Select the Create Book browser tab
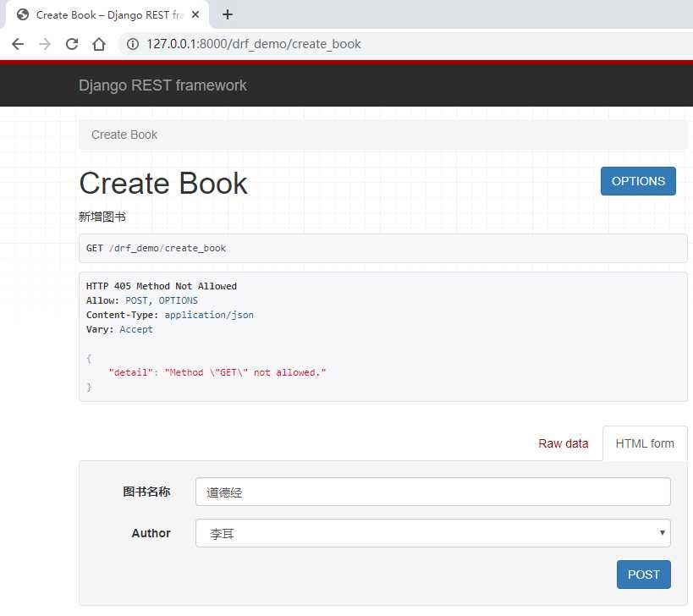 coord(107,14)
